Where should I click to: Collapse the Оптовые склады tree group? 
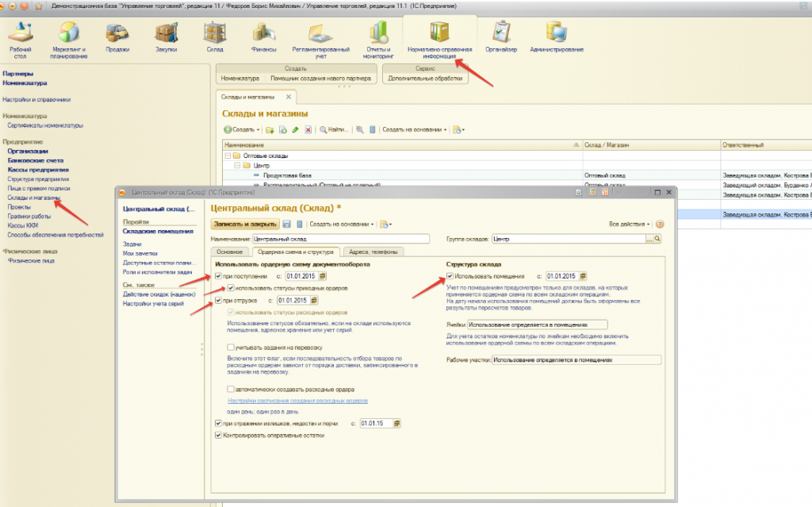pos(228,156)
